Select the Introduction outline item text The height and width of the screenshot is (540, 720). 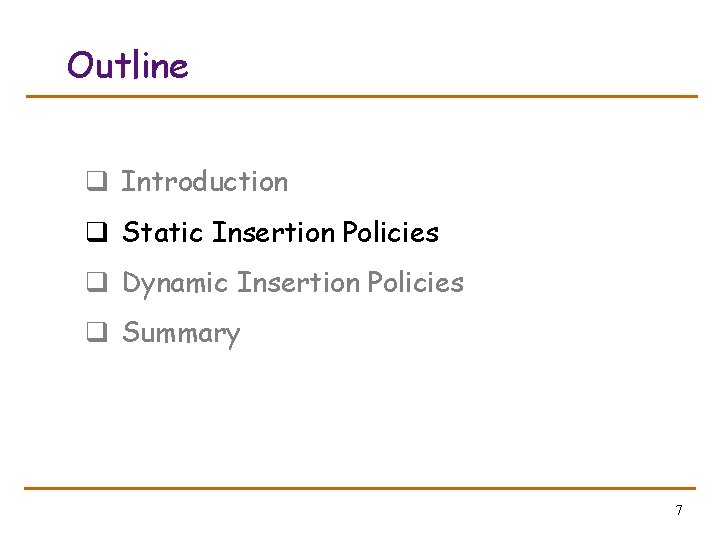(x=204, y=182)
